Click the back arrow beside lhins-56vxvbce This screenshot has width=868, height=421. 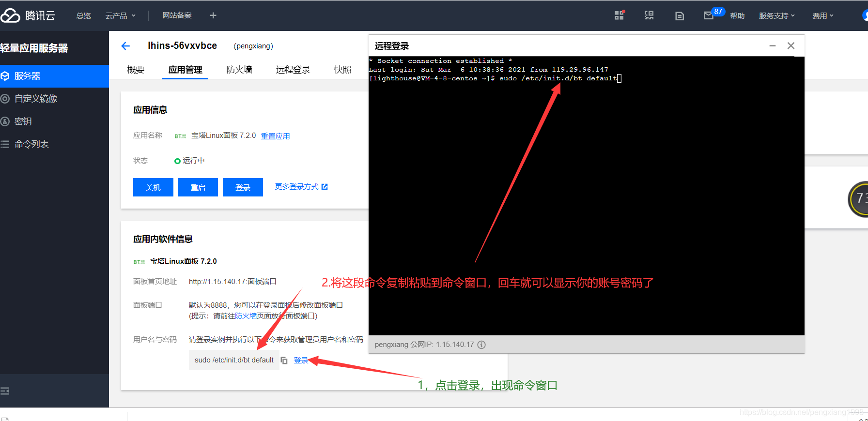(125, 46)
